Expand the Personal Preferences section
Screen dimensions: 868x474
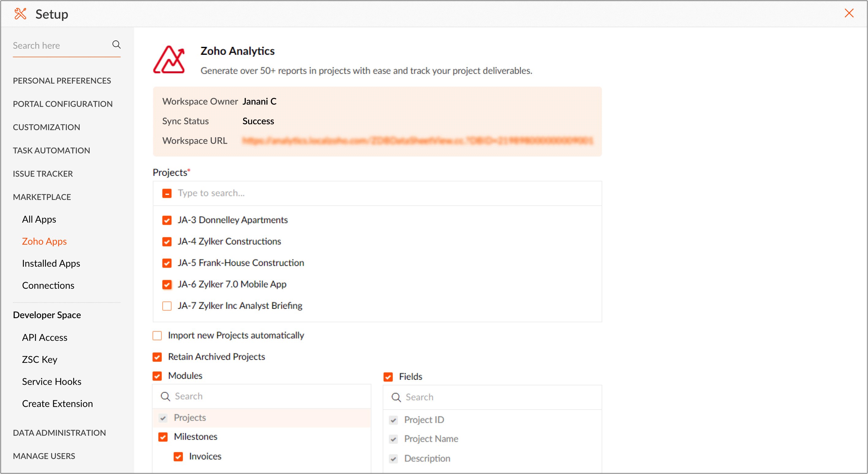coord(62,81)
